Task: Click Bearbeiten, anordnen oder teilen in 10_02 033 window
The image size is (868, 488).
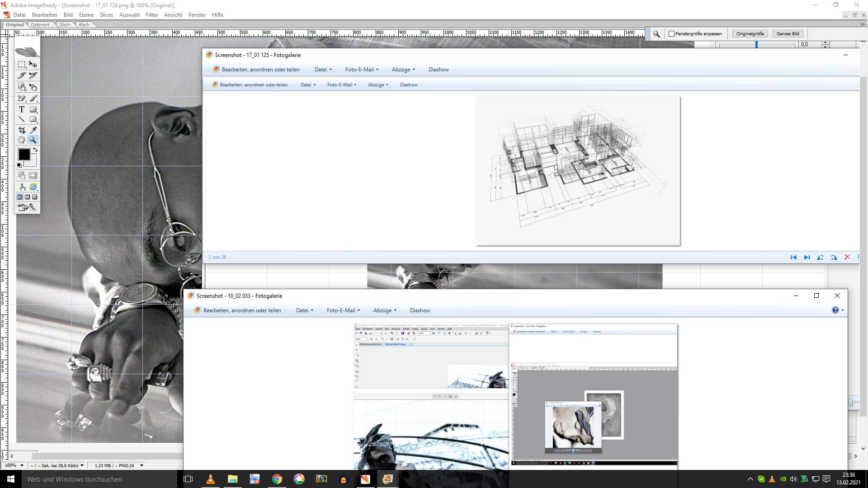Action: pos(238,310)
